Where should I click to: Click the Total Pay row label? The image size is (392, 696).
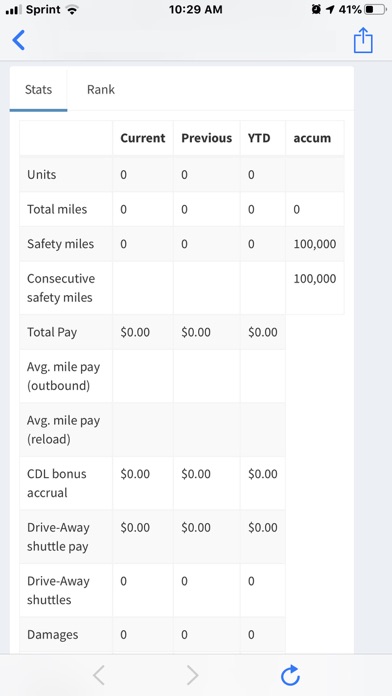pos(52,332)
